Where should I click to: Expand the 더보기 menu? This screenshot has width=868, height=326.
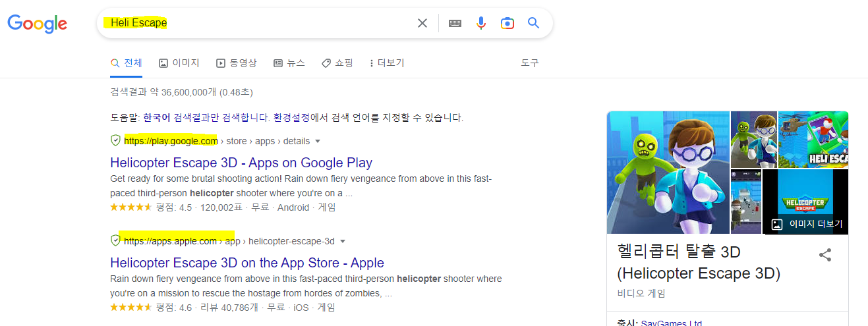click(387, 63)
